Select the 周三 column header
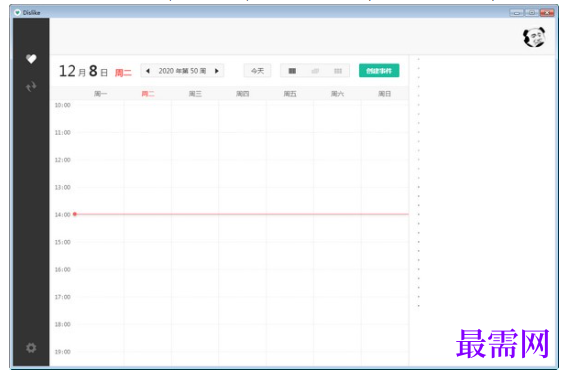Screen dimensions: 568x375 tap(195, 94)
